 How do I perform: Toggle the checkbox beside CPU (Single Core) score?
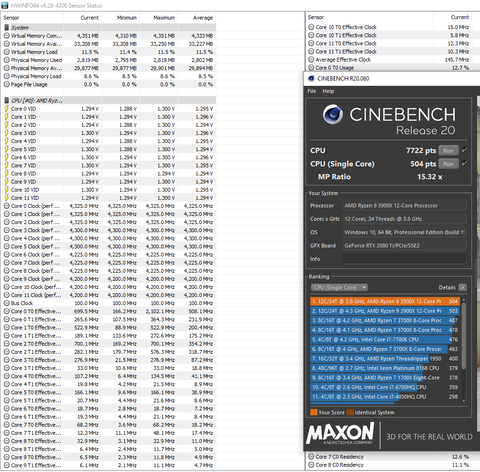pyautogui.click(x=464, y=163)
